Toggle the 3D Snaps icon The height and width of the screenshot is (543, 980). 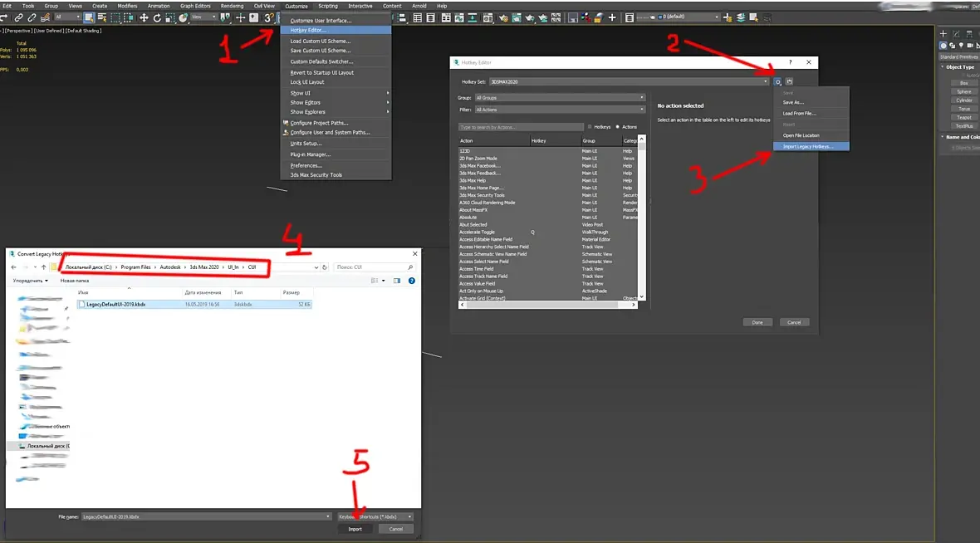coord(269,18)
